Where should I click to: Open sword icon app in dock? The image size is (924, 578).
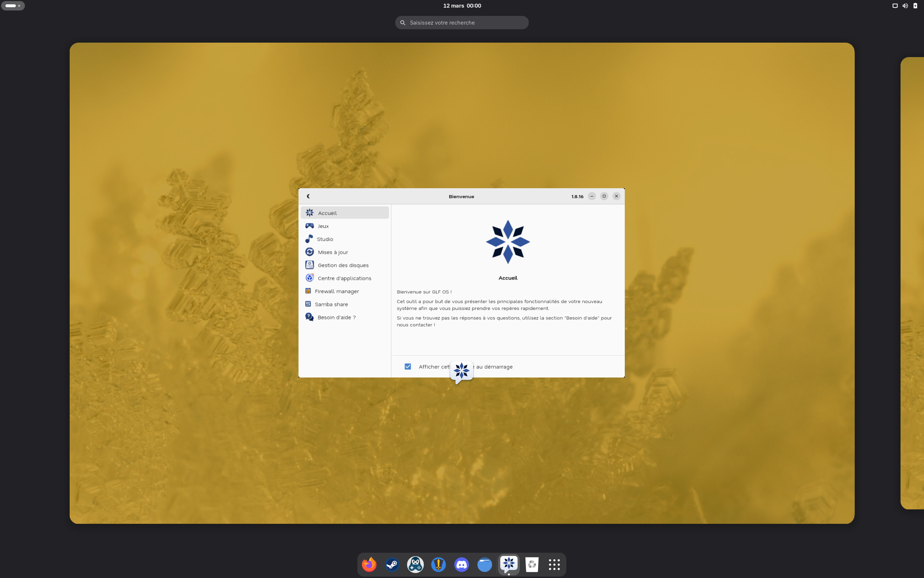(438, 564)
